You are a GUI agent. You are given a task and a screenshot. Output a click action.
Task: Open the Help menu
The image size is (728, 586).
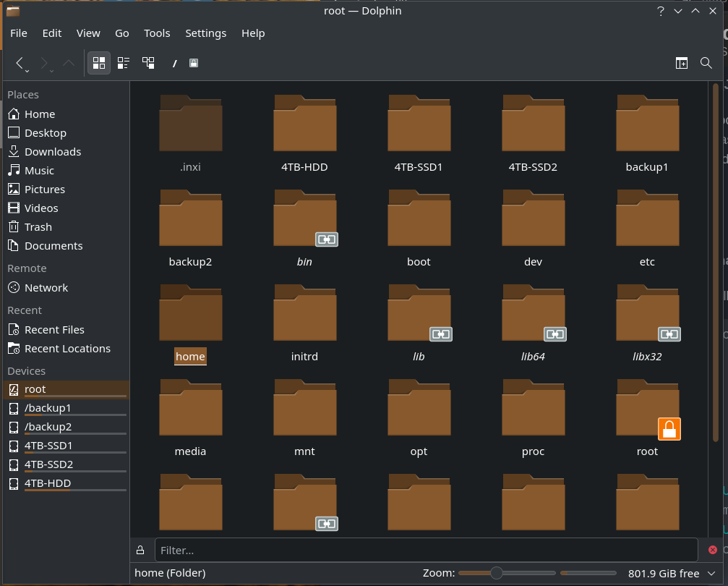253,33
